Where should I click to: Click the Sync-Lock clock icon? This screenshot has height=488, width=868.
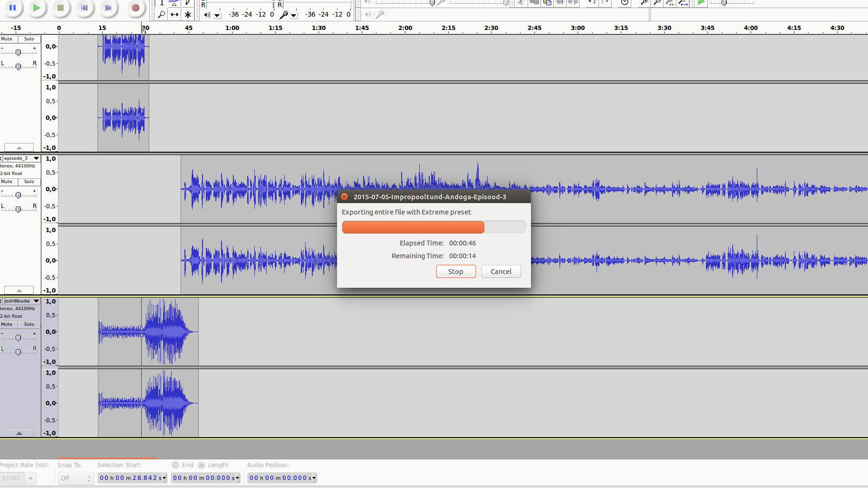tap(625, 2)
